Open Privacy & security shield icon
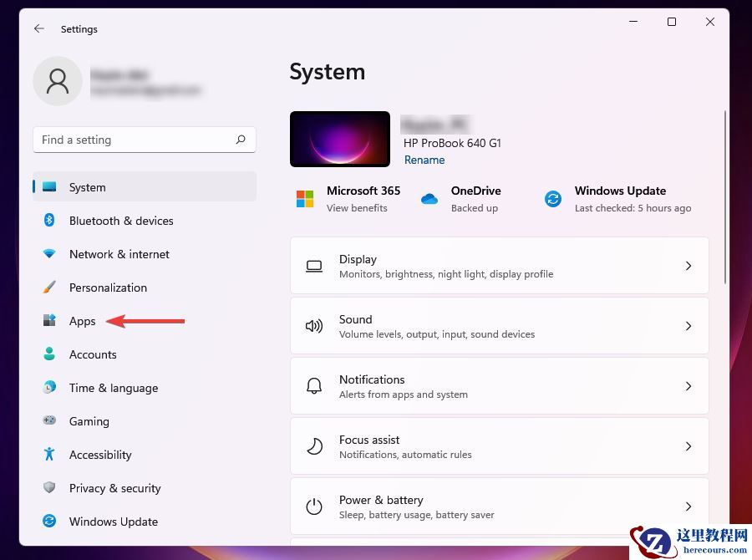This screenshot has height=560, width=752. (x=49, y=488)
